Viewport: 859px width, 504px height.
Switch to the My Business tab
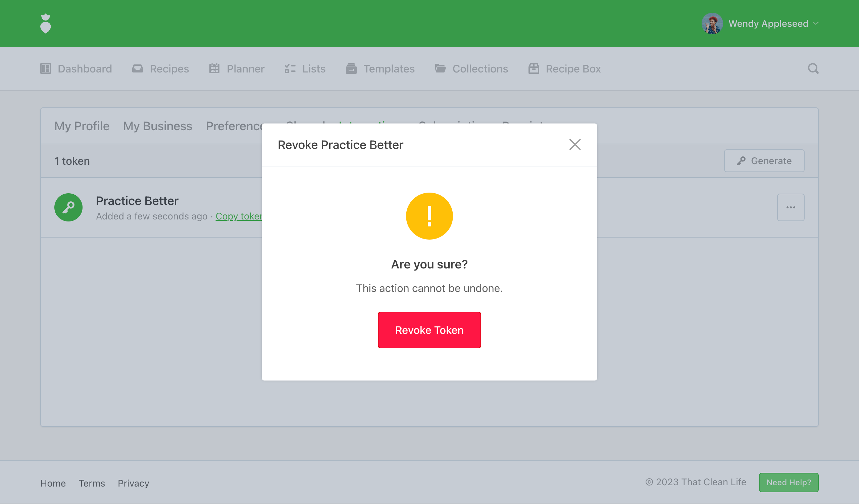point(157,126)
